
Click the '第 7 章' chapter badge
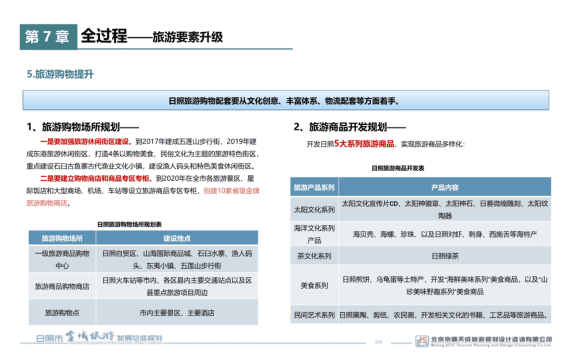coord(48,37)
